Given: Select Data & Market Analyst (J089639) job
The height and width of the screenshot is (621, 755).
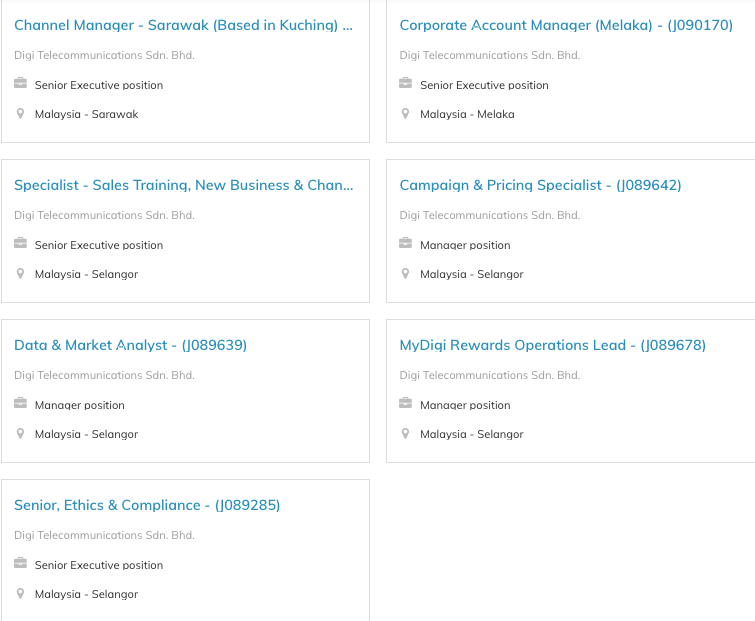Looking at the screenshot, I should tap(130, 345).
